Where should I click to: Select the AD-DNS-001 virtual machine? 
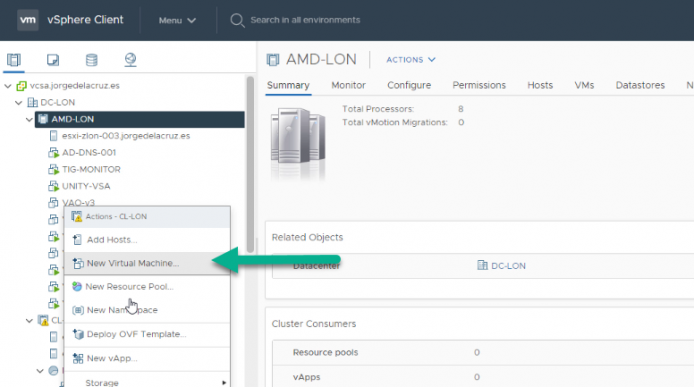[x=89, y=153]
